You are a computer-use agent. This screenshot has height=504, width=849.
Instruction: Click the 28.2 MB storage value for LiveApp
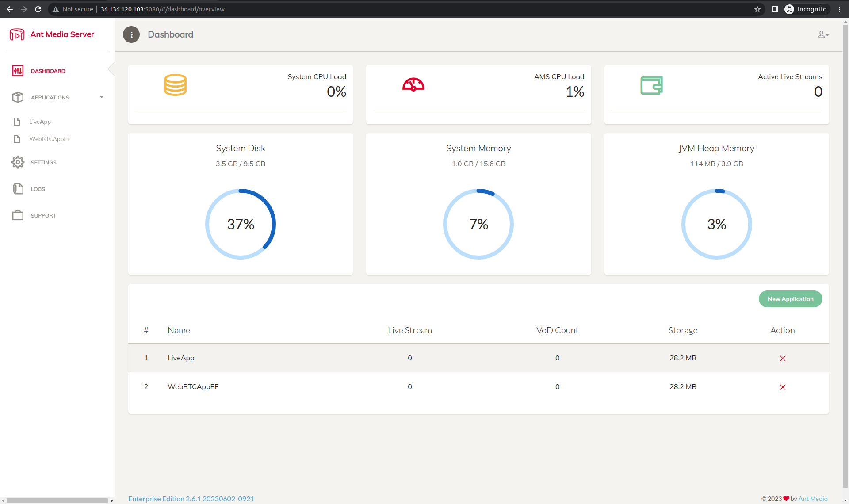click(x=683, y=358)
